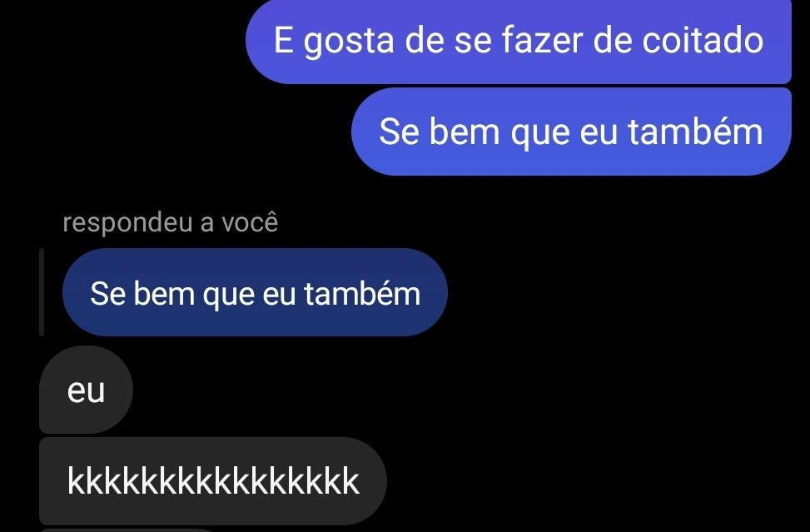Click the word 'que' in the quoted dark-blue bubble
The height and width of the screenshot is (532, 810).
tap(228, 296)
